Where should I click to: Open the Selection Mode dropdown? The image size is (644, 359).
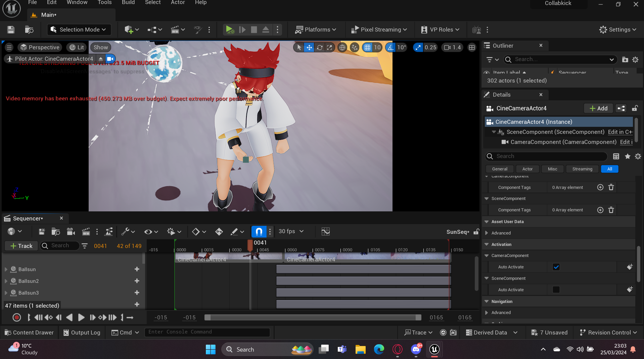click(79, 30)
